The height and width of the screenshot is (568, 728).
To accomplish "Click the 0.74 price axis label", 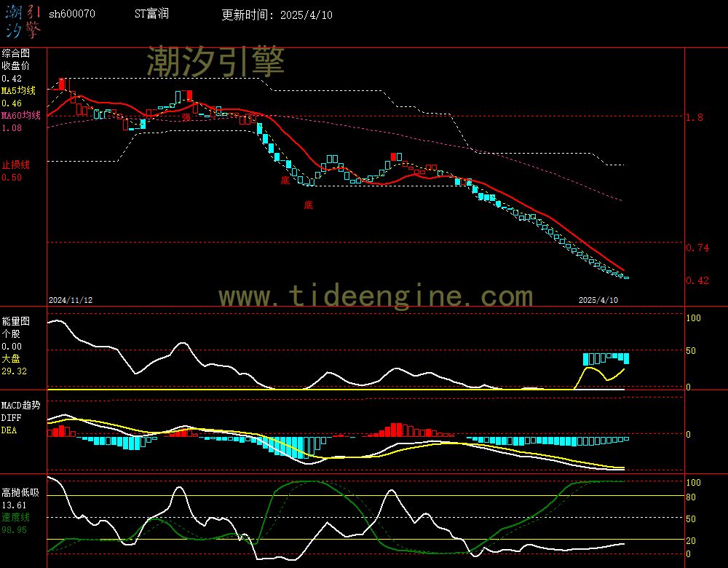I will click(x=697, y=248).
